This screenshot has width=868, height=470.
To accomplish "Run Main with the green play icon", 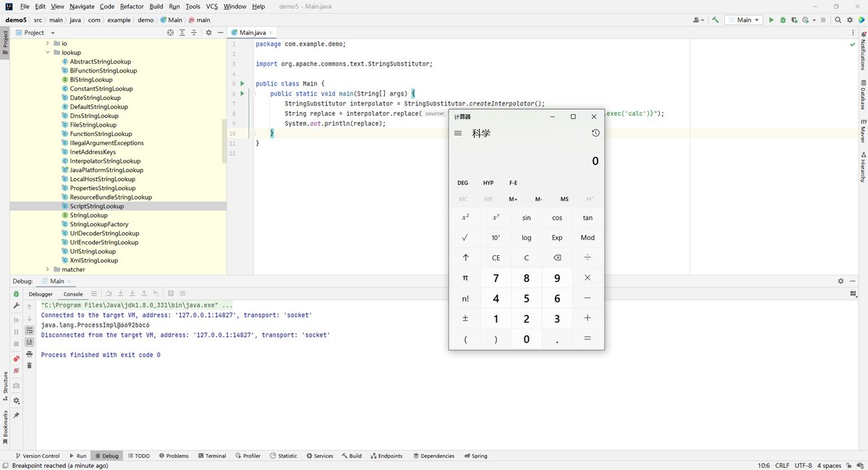I will [771, 20].
